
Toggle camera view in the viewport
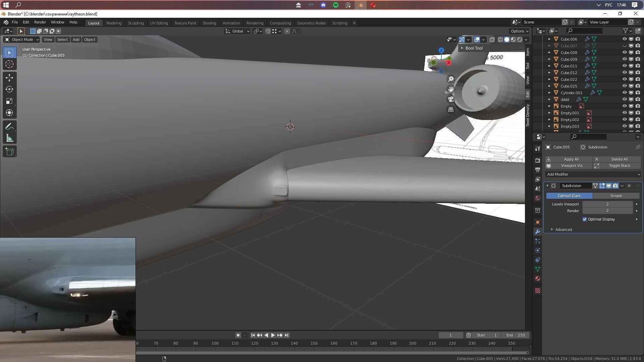(451, 100)
